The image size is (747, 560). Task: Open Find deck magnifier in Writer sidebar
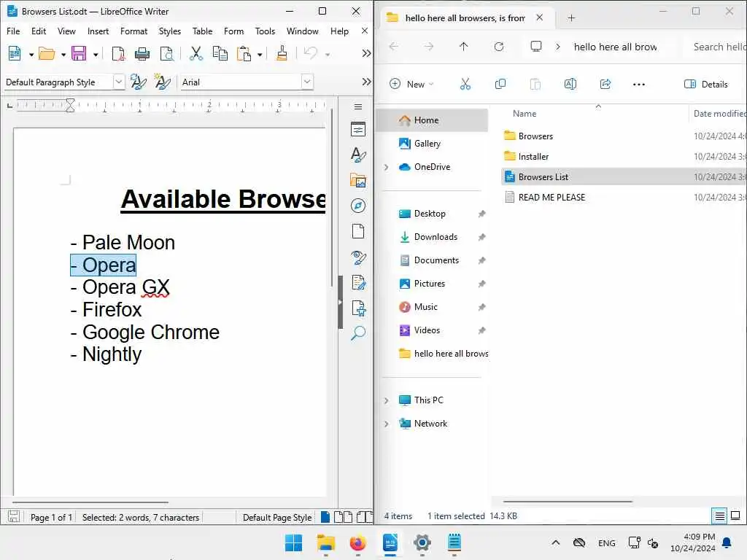tap(358, 332)
